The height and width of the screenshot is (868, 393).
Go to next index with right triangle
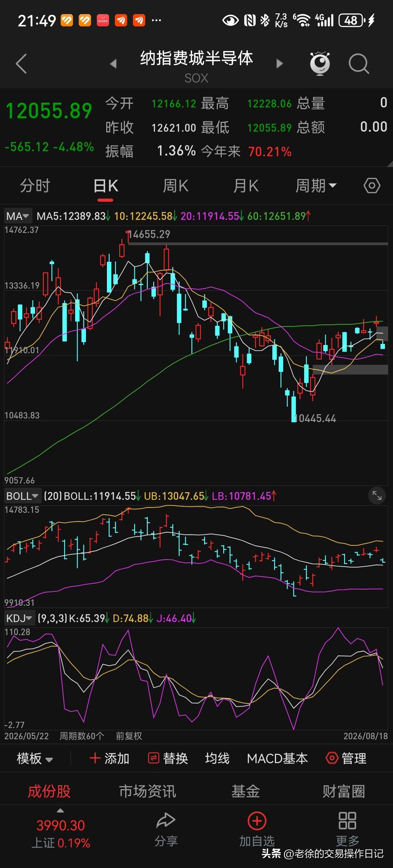pos(279,64)
